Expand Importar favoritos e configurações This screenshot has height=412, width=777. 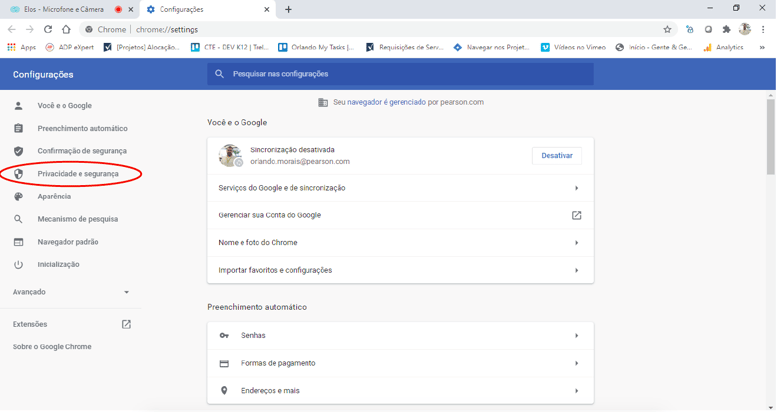pos(400,270)
